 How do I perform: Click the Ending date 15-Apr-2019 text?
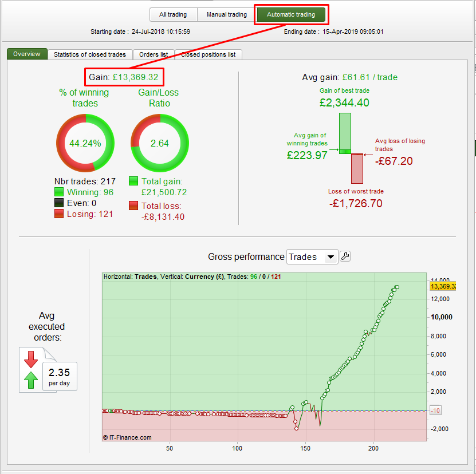point(333,31)
